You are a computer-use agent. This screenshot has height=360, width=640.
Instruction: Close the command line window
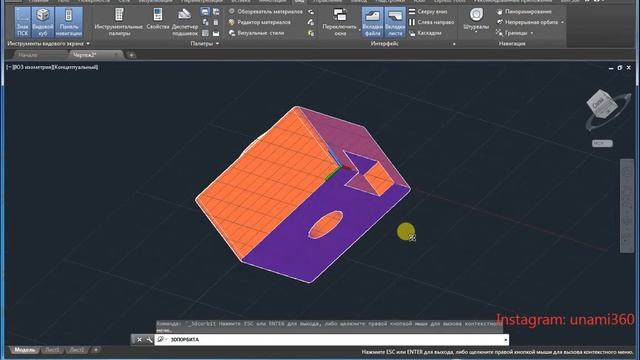(139, 340)
